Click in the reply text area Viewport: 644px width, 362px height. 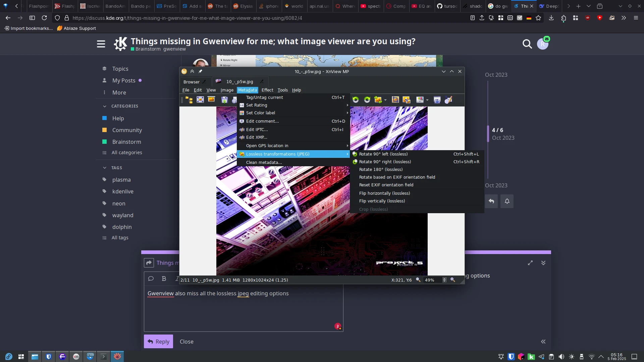[x=244, y=308]
